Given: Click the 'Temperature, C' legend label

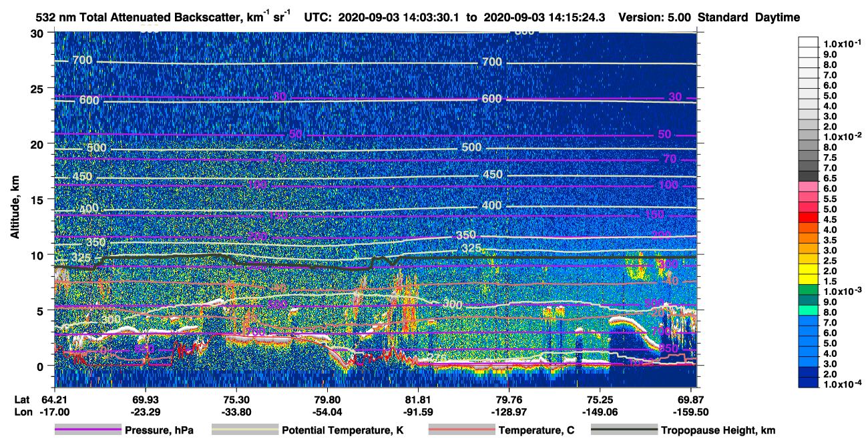Looking at the screenshot, I should tap(536, 430).
